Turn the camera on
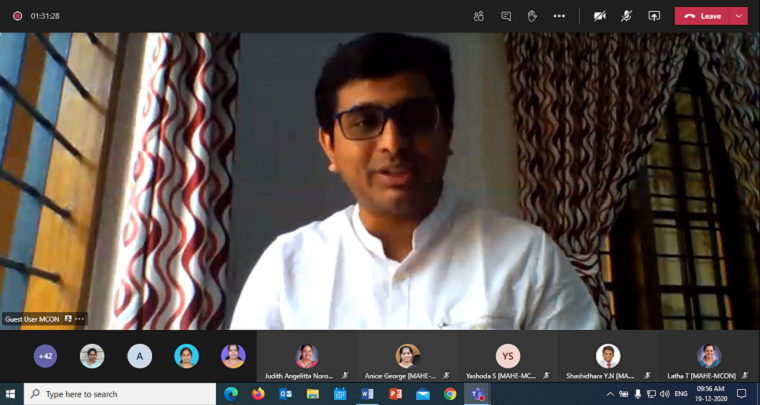 [x=600, y=16]
